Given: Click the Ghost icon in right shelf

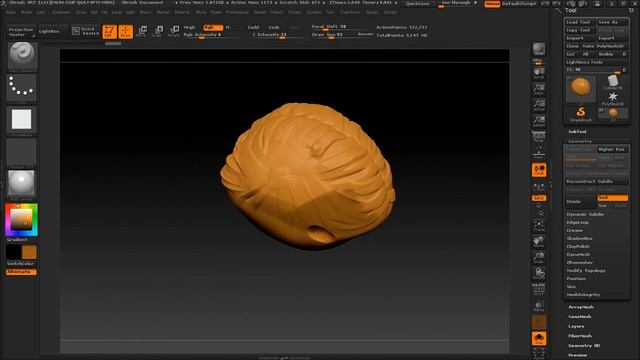Looking at the screenshot, I should (539, 322).
